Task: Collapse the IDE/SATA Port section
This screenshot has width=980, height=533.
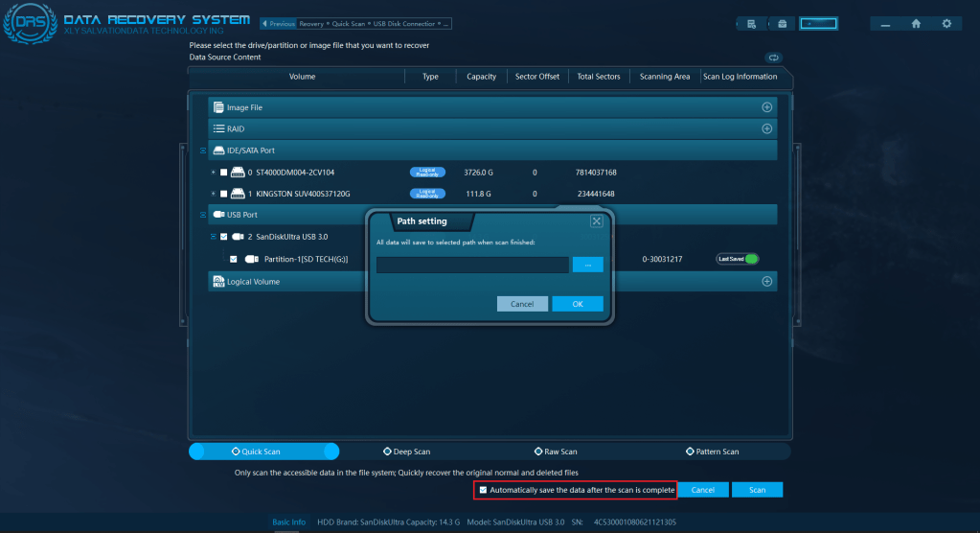Action: click(x=201, y=151)
